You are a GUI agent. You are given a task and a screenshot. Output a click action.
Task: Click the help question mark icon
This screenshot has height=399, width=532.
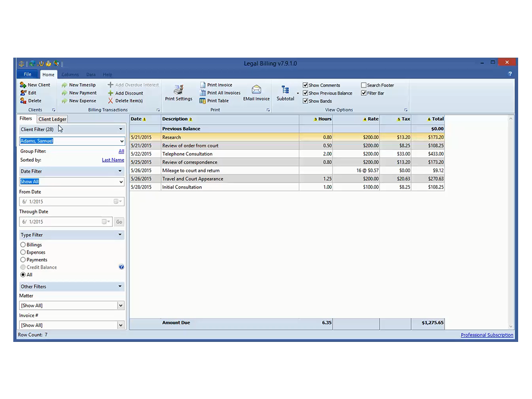(x=510, y=74)
